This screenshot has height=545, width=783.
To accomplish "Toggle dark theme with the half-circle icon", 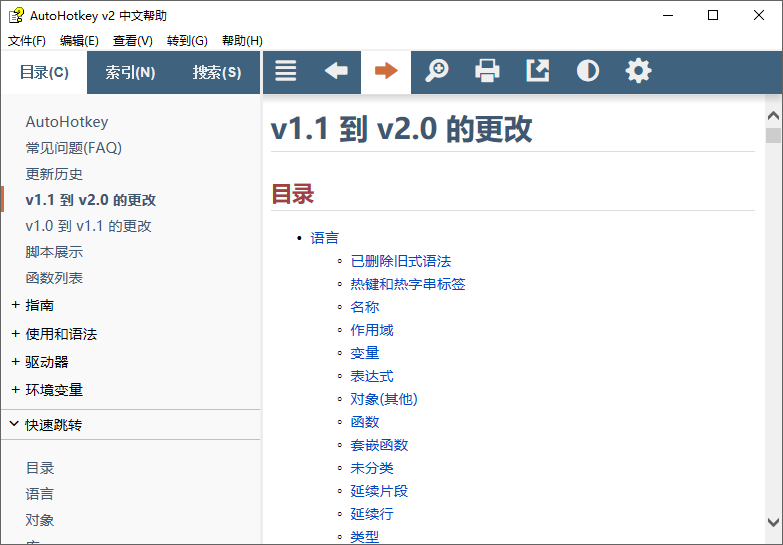I will coord(588,71).
